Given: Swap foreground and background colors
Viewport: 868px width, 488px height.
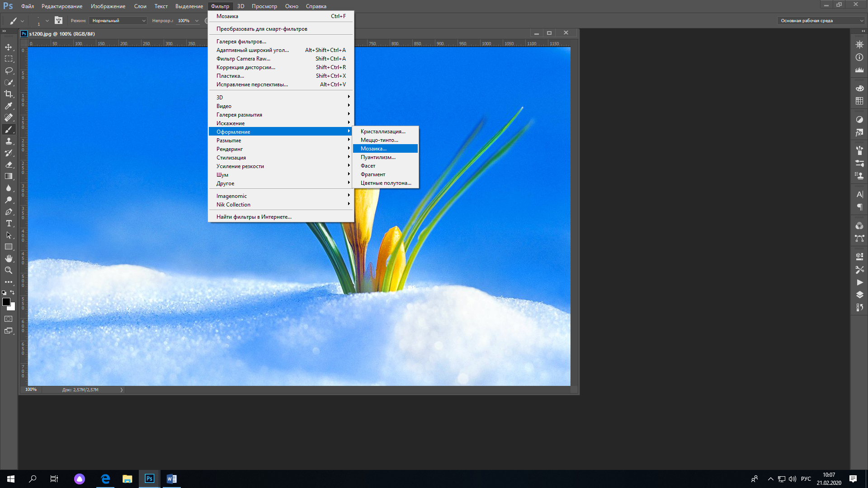Looking at the screenshot, I should click(x=13, y=292).
